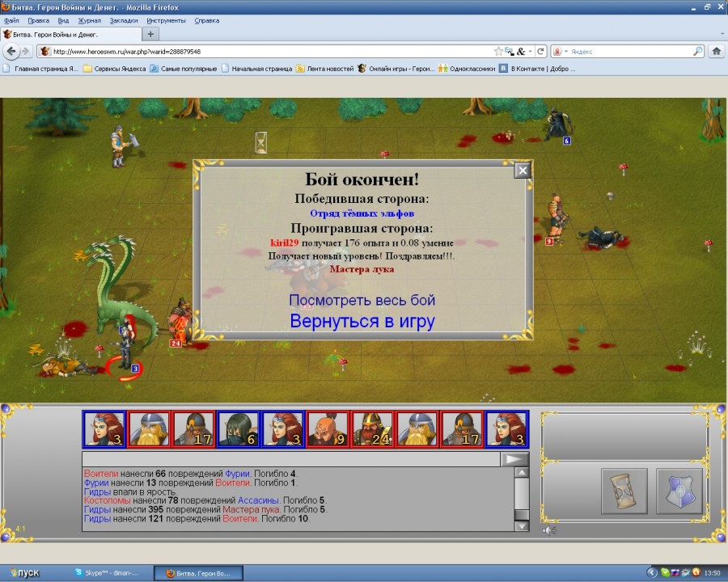Image resolution: width=728 pixels, height=582 pixels.
Task: Select bald dwarf portrait with number 9
Action: click(328, 429)
